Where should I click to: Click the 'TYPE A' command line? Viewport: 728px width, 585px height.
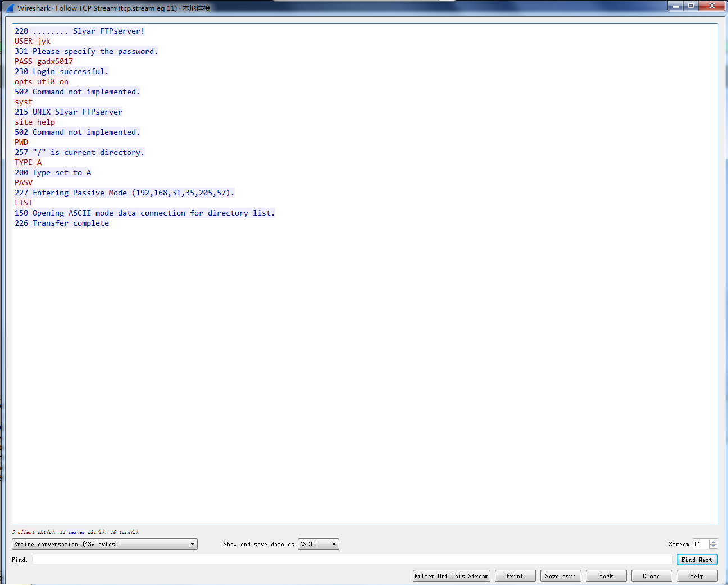pos(28,162)
